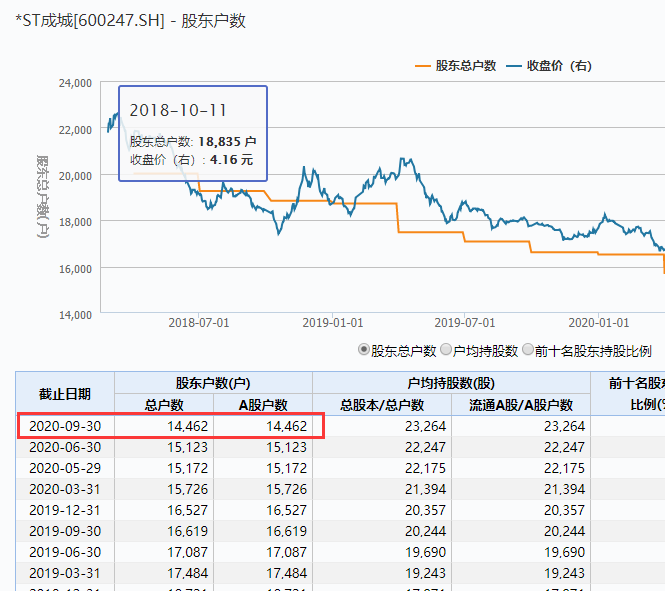The width and height of the screenshot is (665, 591).
Task: Click the 2019-07-01 x-axis label
Action: coord(465,323)
